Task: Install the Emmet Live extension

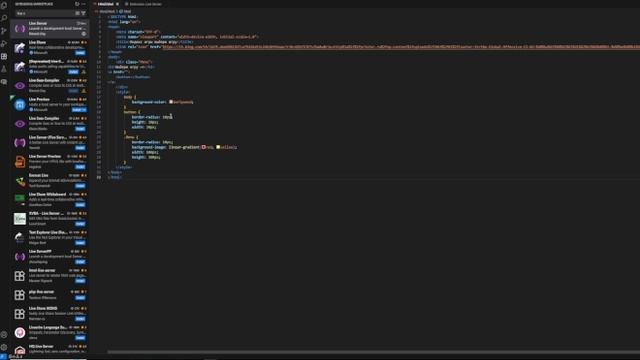Action: [x=80, y=186]
